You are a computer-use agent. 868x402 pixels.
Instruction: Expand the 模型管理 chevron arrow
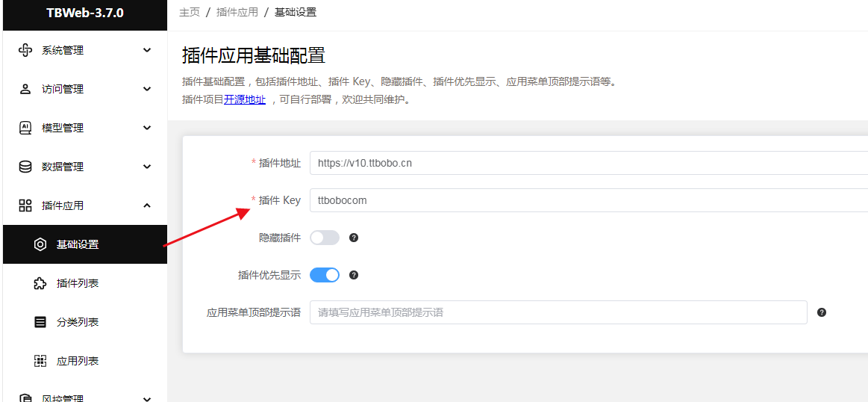[147, 128]
